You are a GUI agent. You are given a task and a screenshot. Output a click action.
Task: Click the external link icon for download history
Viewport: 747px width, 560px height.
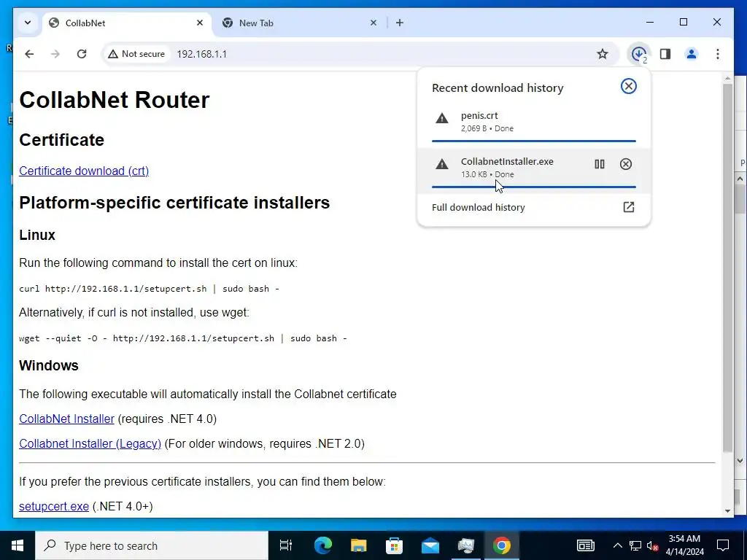point(628,207)
